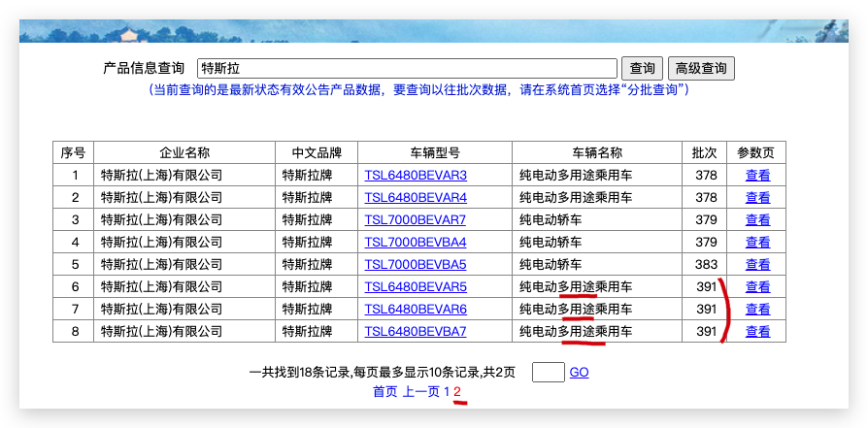
Task: Open the 高级查询 advanced search button
Action: coord(701,69)
